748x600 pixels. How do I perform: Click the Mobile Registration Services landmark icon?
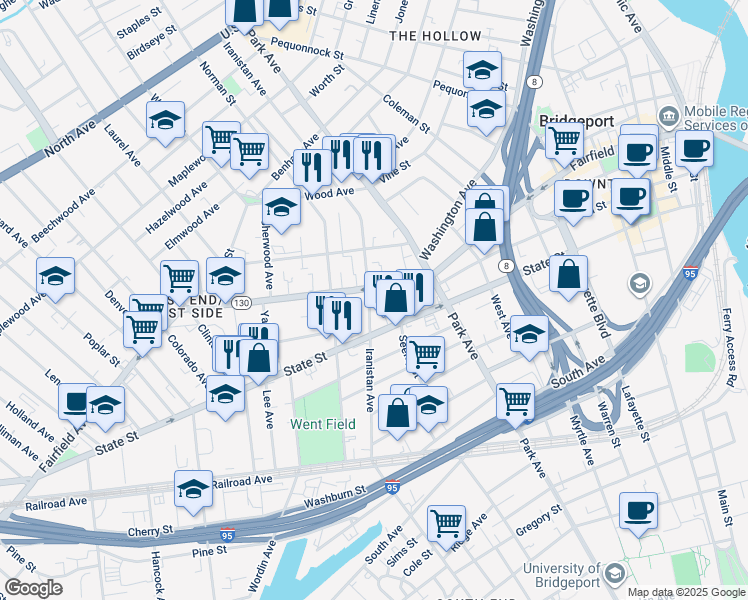[x=669, y=116]
